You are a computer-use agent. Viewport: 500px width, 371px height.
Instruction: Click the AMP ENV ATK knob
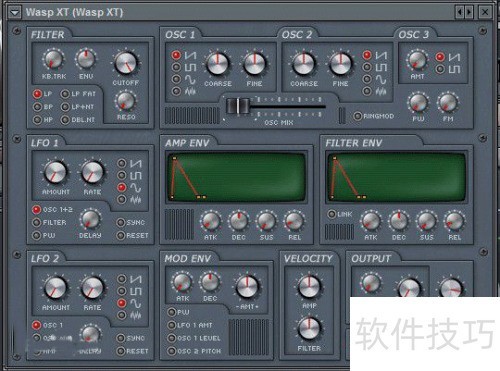(x=211, y=221)
